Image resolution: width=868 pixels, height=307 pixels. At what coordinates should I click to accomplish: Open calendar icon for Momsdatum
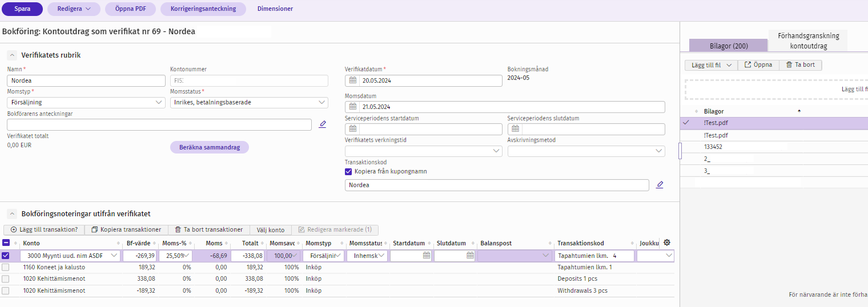click(353, 107)
